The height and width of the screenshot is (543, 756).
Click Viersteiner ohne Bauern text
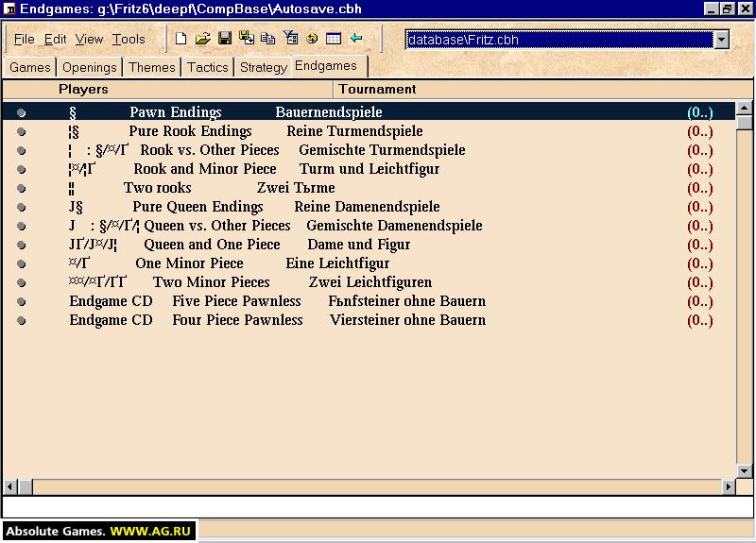point(407,320)
